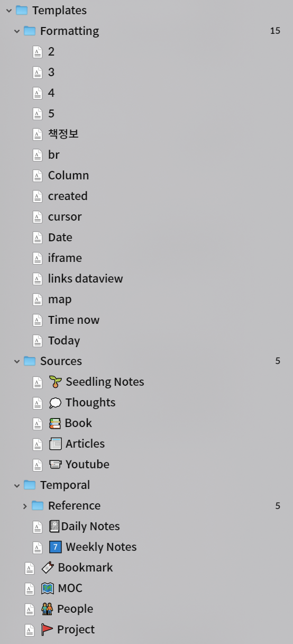Open the Daily Notes template

coord(90,526)
